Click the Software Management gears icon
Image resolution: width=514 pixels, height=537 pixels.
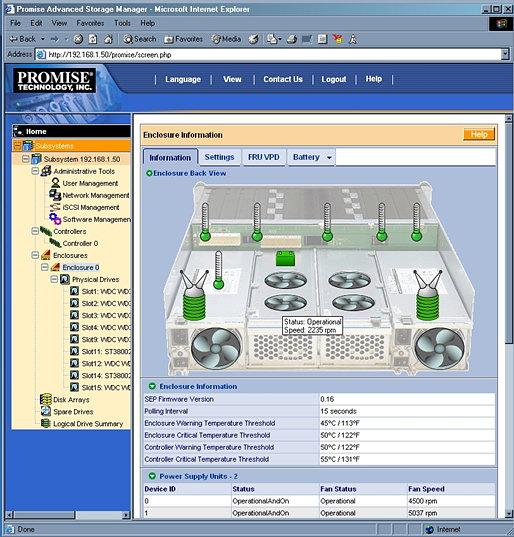[55, 218]
